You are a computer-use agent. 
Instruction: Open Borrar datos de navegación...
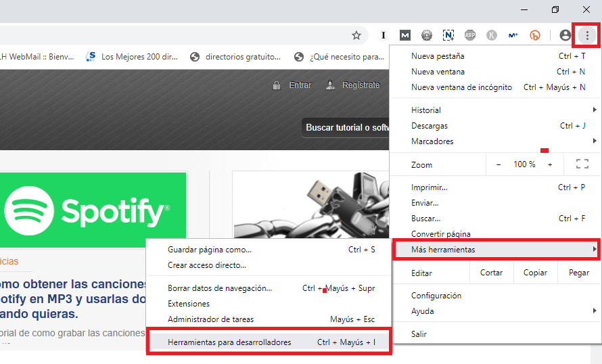269,288
